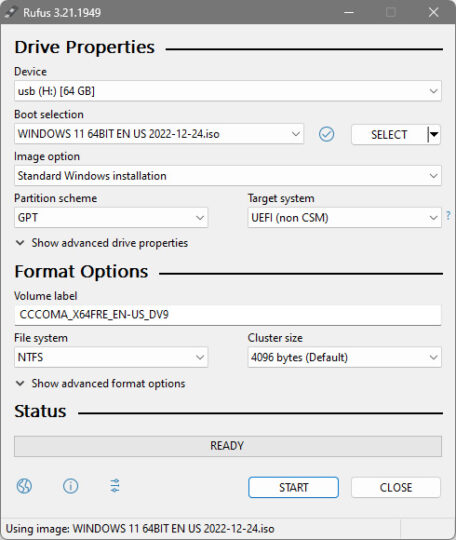This screenshot has height=540, width=456.
Task: Open Partition scheme GPT dropdown
Action: (x=111, y=218)
